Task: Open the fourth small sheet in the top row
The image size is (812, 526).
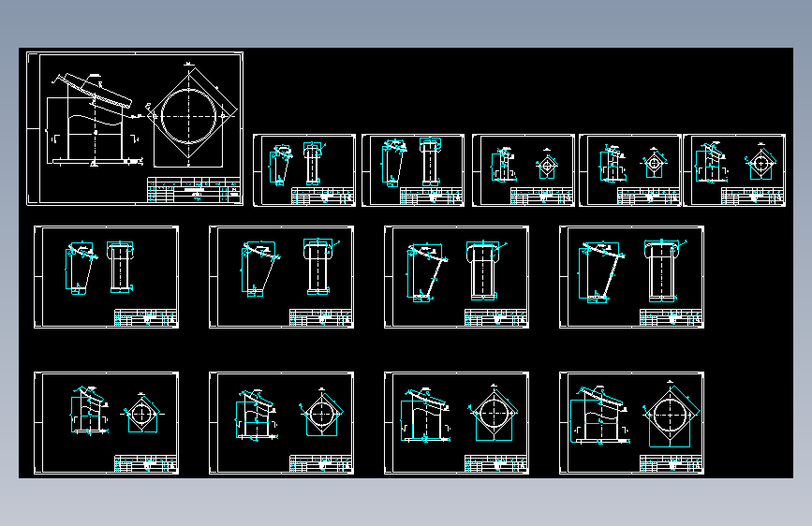Action: pyautogui.click(x=629, y=170)
